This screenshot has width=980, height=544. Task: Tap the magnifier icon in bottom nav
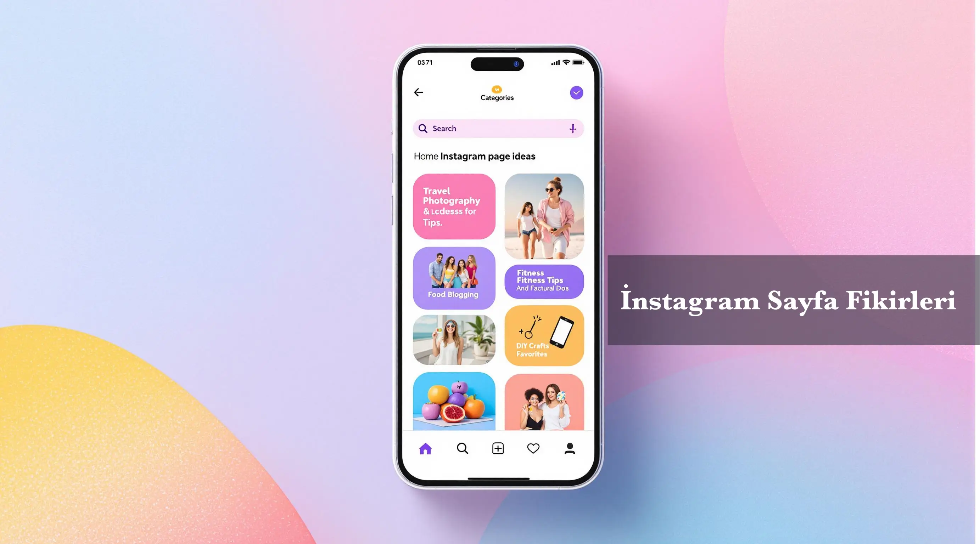(x=462, y=448)
